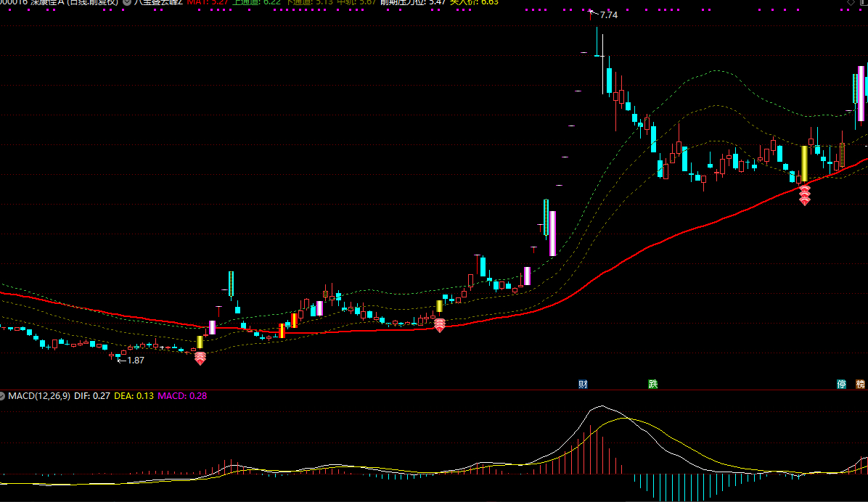The image size is (868, 502).
Task: Click the blue 财 financial event marker
Action: point(583,384)
